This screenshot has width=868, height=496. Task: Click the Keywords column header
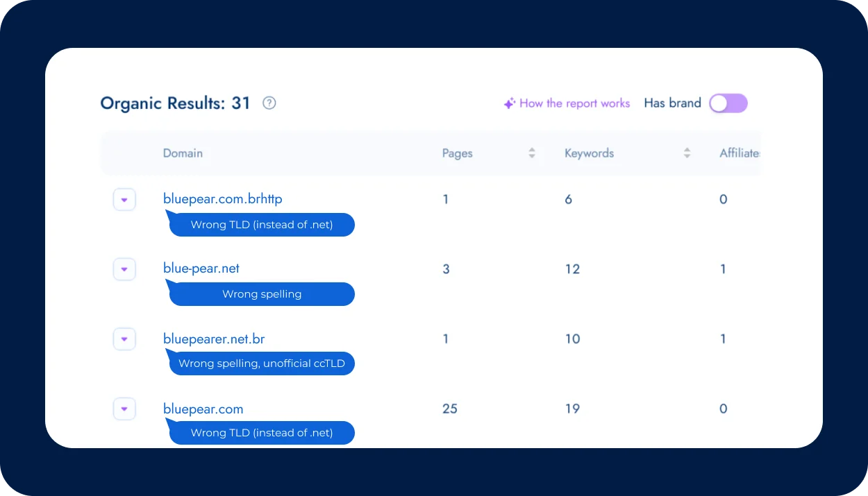click(x=589, y=153)
